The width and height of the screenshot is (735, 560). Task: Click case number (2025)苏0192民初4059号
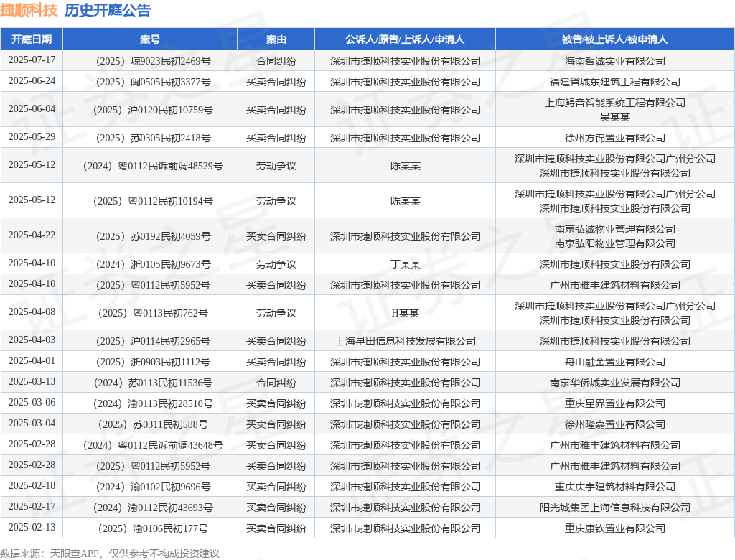[x=153, y=236]
